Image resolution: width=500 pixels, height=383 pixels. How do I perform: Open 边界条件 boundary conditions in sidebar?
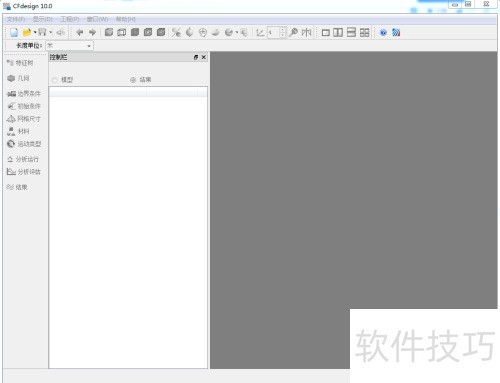pyautogui.click(x=24, y=94)
